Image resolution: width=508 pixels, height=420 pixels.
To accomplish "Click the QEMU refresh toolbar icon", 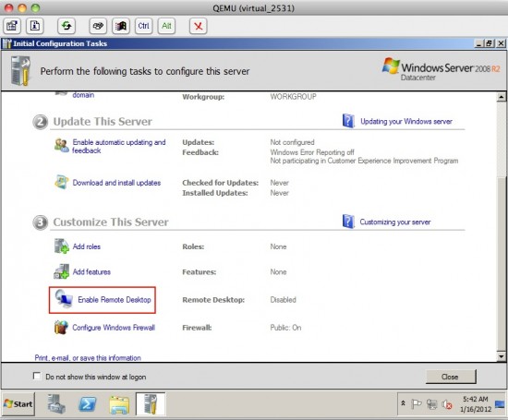I will coord(67,26).
